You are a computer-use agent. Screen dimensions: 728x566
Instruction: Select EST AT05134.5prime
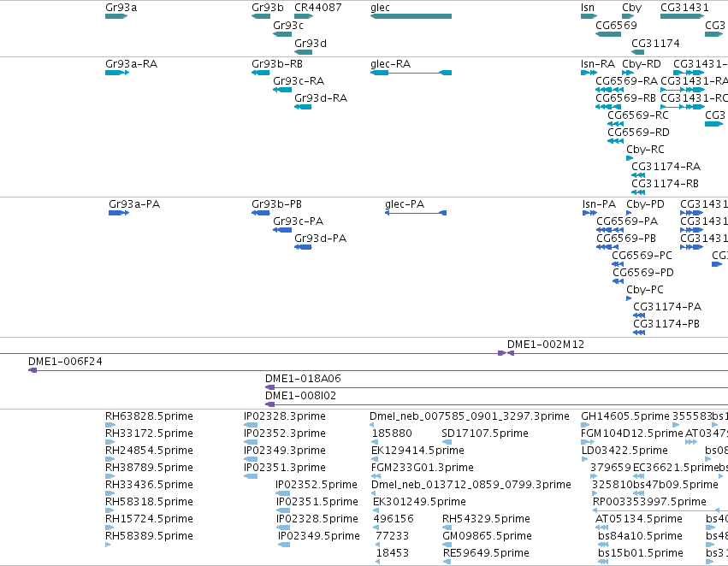coord(601,528)
